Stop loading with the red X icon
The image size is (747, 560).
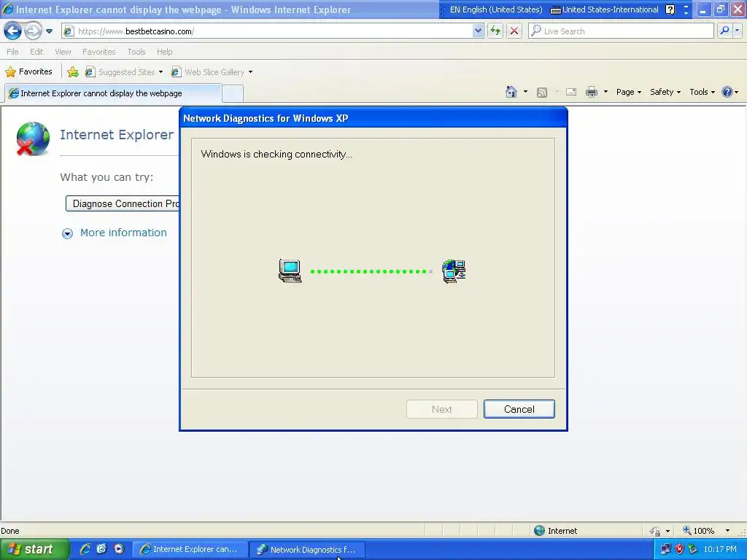coord(514,31)
